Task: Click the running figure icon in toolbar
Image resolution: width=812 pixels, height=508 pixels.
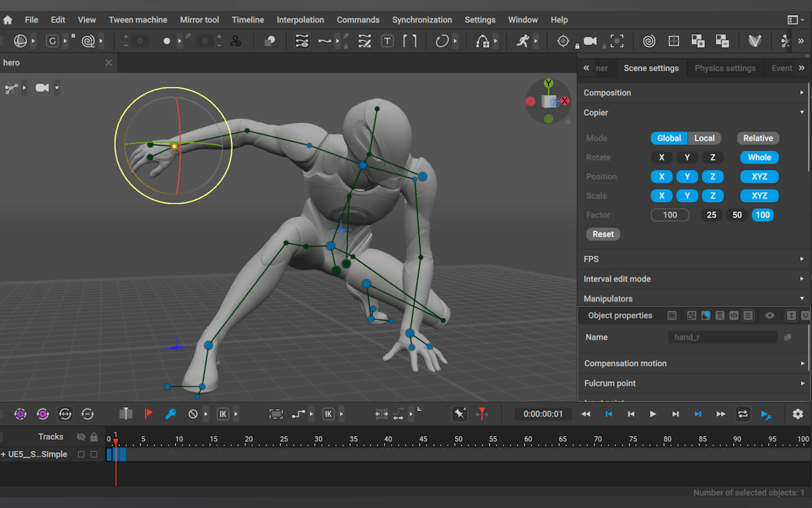Action: (523, 41)
